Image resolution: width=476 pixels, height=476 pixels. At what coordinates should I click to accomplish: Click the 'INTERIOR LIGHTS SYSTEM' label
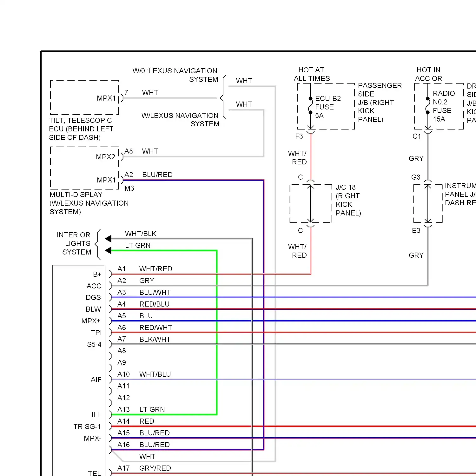coord(74,243)
